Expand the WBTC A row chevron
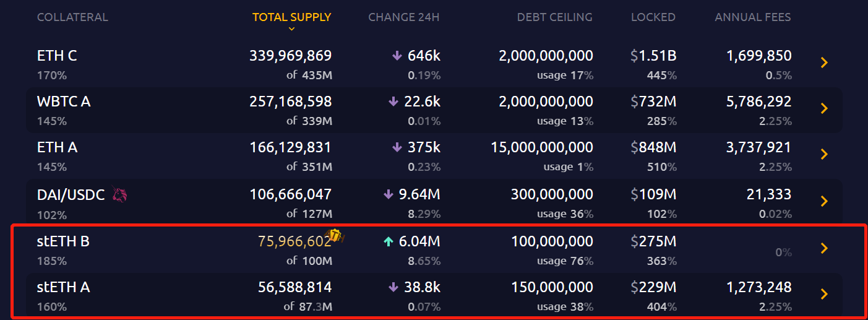The width and height of the screenshot is (868, 320). (x=823, y=108)
